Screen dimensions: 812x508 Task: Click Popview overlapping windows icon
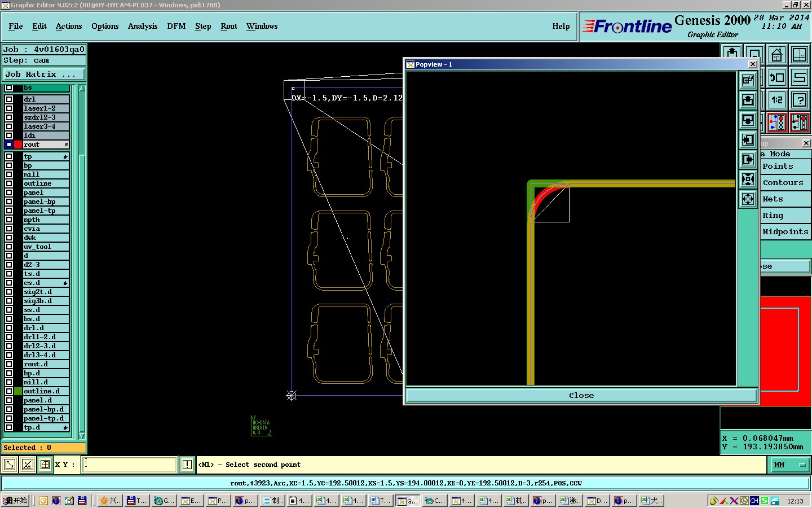point(748,81)
